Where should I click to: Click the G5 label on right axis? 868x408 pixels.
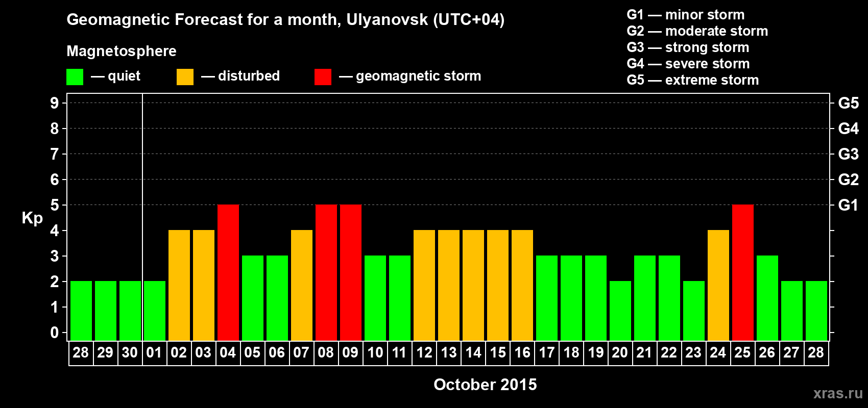click(848, 103)
